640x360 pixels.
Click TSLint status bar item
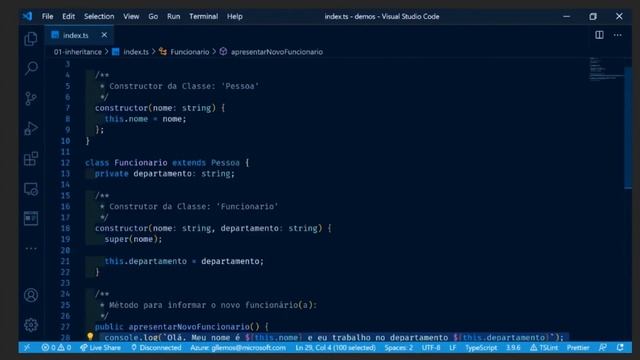[x=544, y=348]
